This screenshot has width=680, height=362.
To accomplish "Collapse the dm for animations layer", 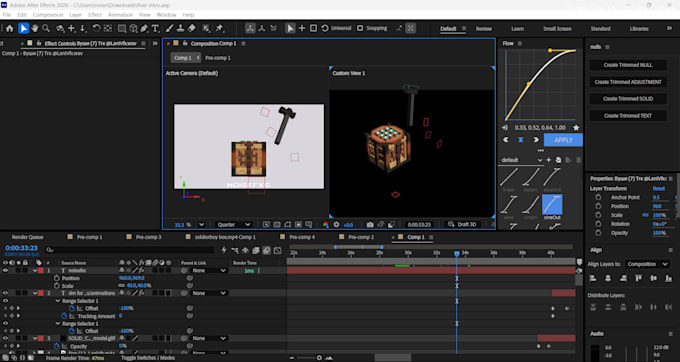I will [35, 293].
